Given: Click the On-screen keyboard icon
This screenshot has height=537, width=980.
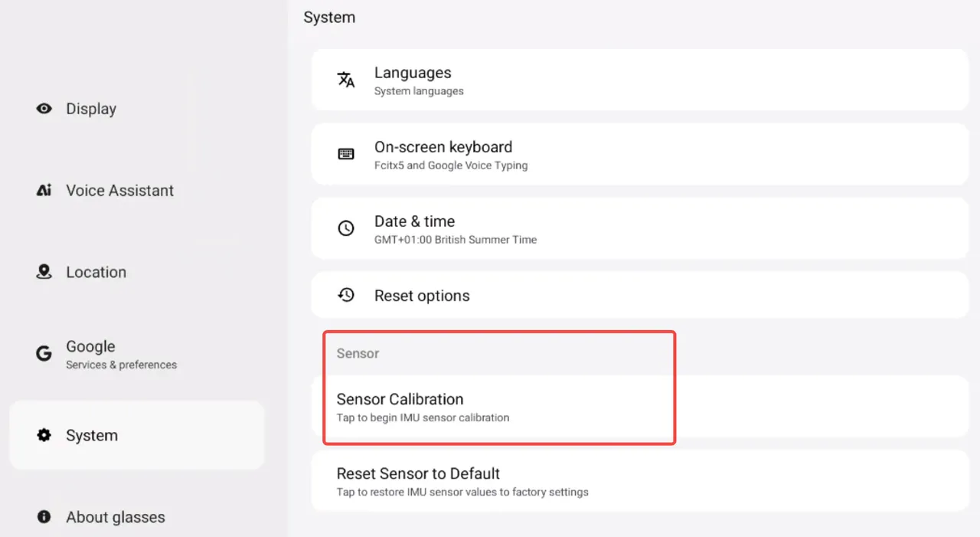Looking at the screenshot, I should click(346, 154).
